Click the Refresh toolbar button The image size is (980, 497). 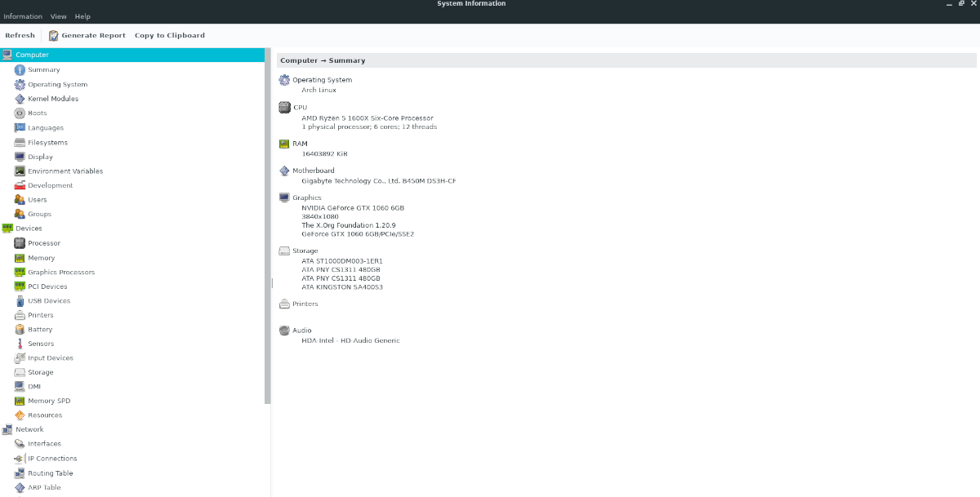20,35
